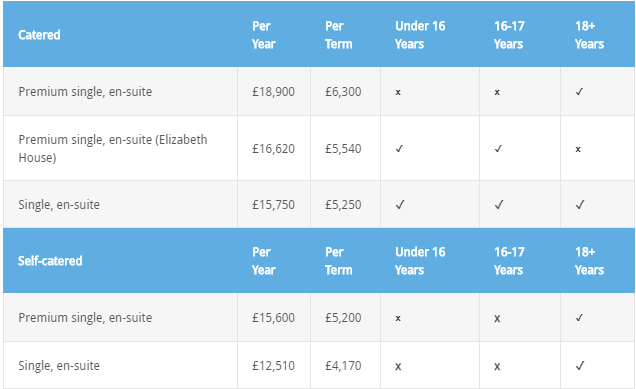Click the £5,200 per term price
Screen dimensions: 636x389
tap(343, 318)
